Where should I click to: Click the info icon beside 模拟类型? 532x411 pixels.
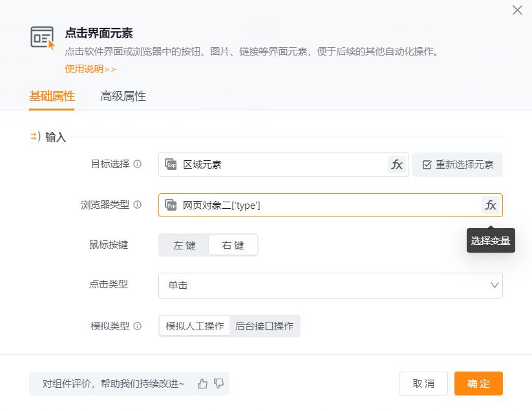pos(137,326)
